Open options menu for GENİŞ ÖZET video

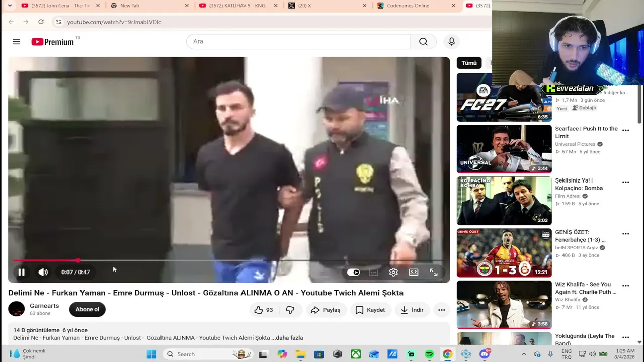click(626, 234)
